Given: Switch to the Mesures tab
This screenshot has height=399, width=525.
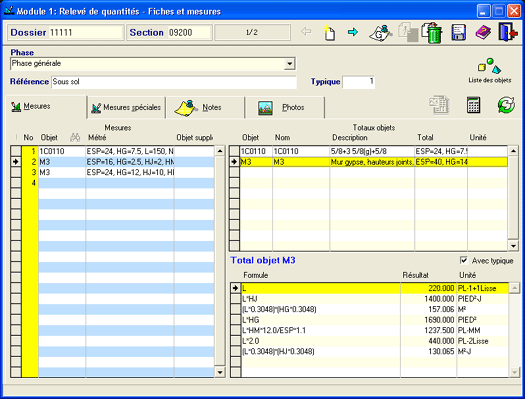Looking at the screenshot, I should (46, 107).
